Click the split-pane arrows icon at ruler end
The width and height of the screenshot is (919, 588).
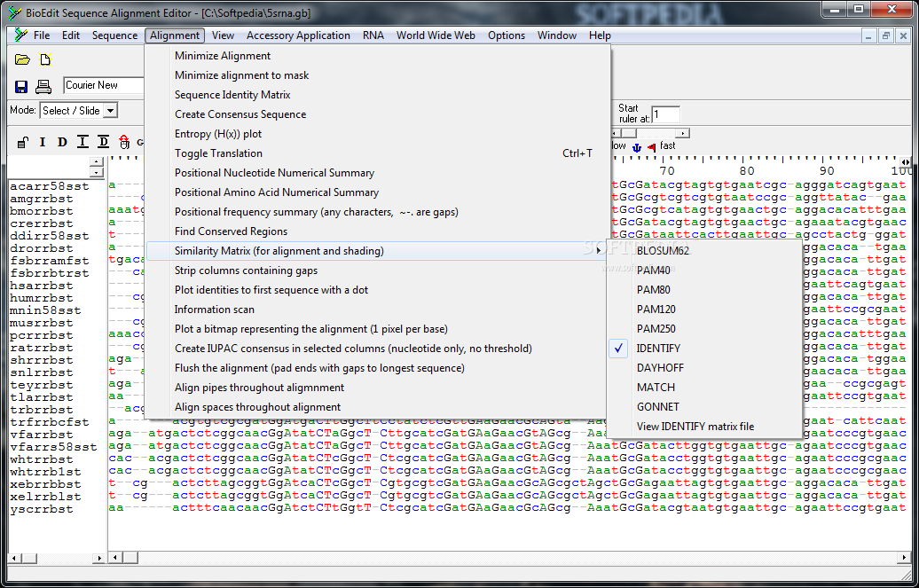point(906,162)
